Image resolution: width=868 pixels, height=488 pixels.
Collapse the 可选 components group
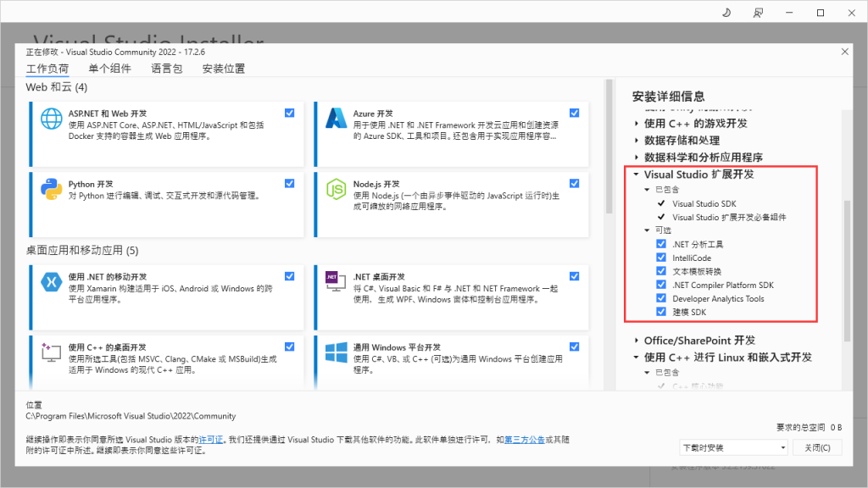(647, 230)
